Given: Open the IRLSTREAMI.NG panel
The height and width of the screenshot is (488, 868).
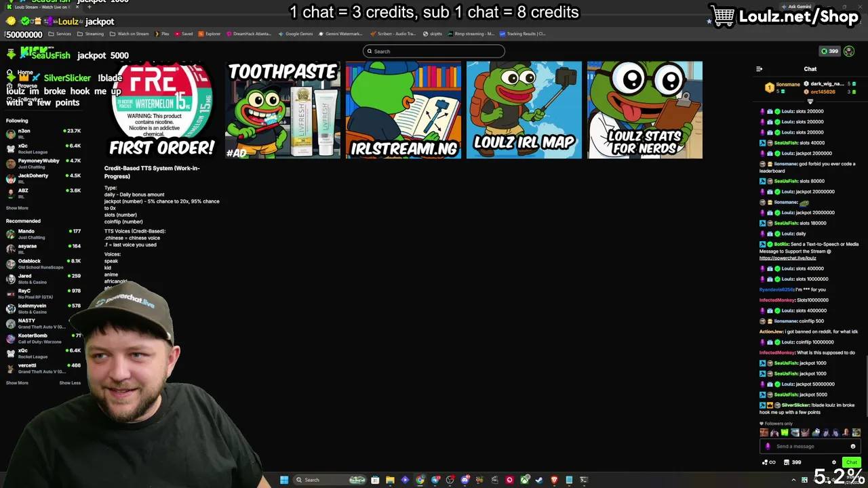Looking at the screenshot, I should [x=403, y=110].
